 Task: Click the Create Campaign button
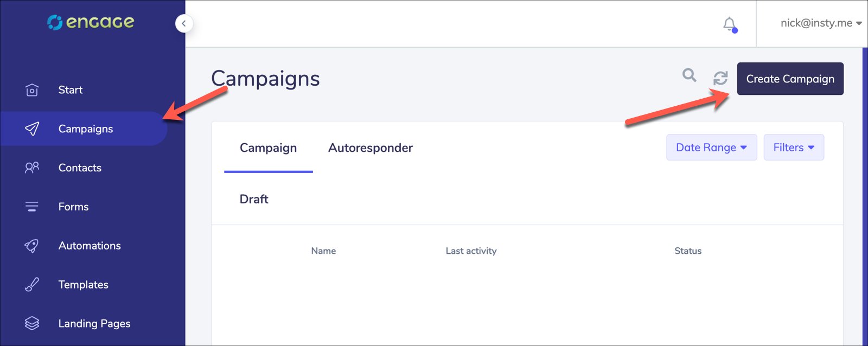point(790,79)
